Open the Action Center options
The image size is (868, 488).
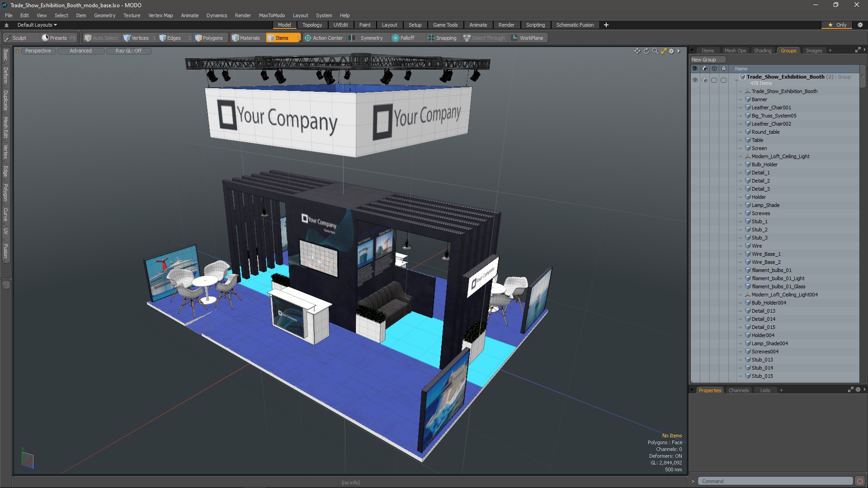point(324,38)
